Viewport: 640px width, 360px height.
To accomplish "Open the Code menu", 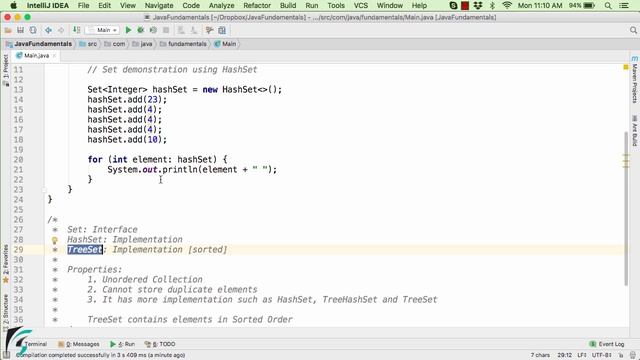I will (x=191, y=5).
